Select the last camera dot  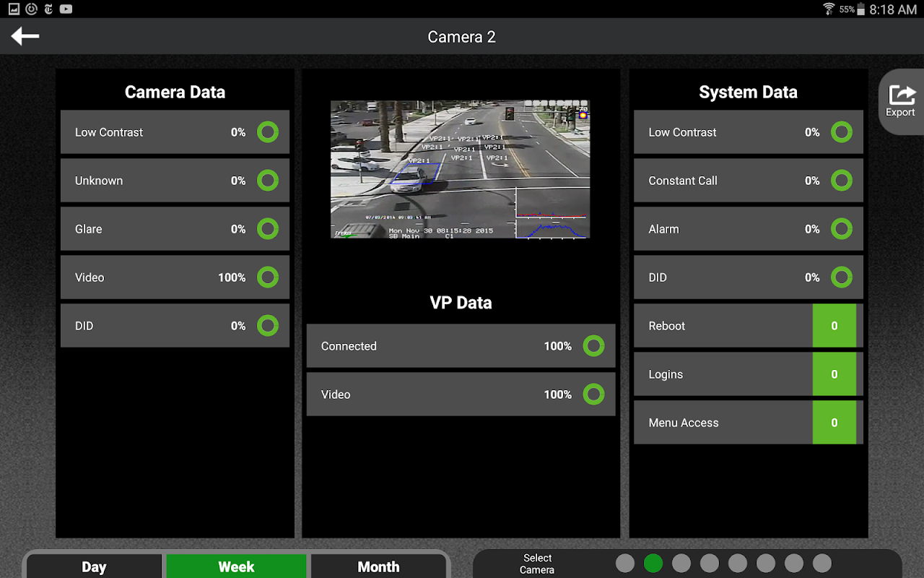click(x=822, y=563)
